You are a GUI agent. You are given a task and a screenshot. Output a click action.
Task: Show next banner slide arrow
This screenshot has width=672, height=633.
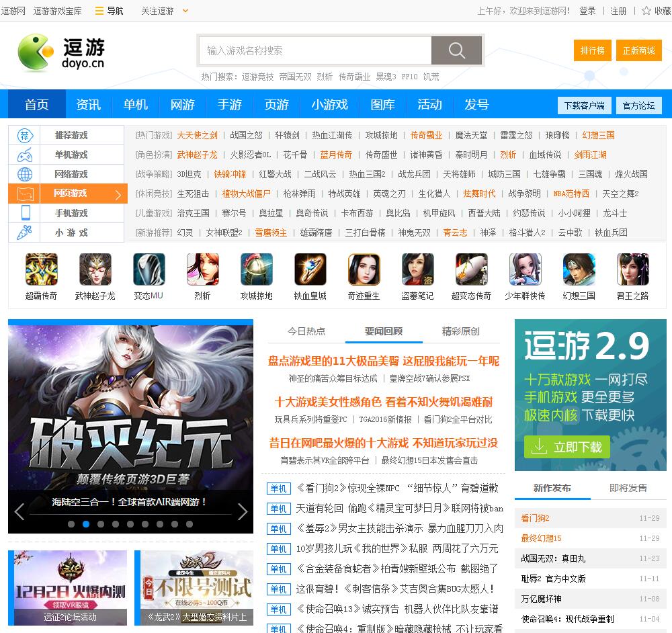pos(242,511)
